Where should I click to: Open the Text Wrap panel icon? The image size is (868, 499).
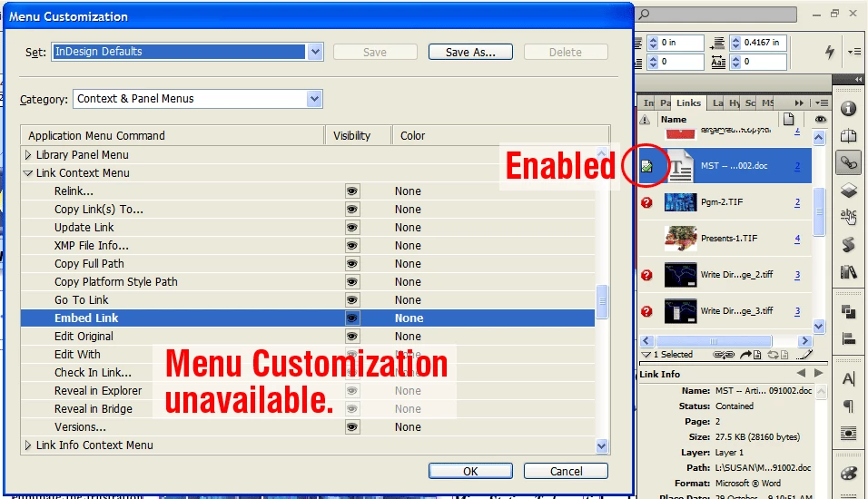(x=848, y=433)
